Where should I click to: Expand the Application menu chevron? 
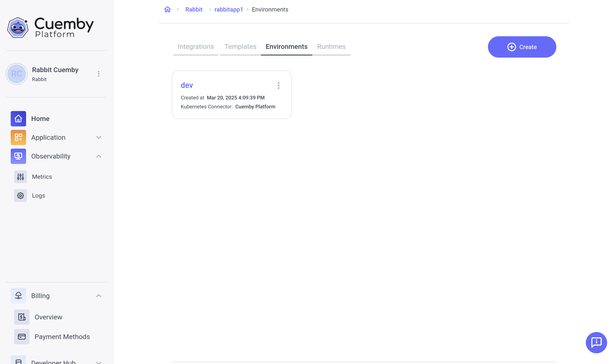coord(98,137)
